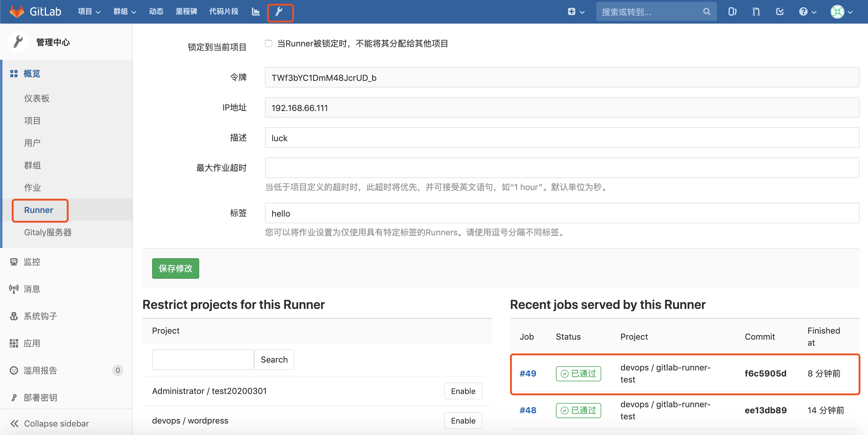Viewport: 868px width, 435px height.
Task: Open the merge requests icon
Action: click(x=755, y=11)
